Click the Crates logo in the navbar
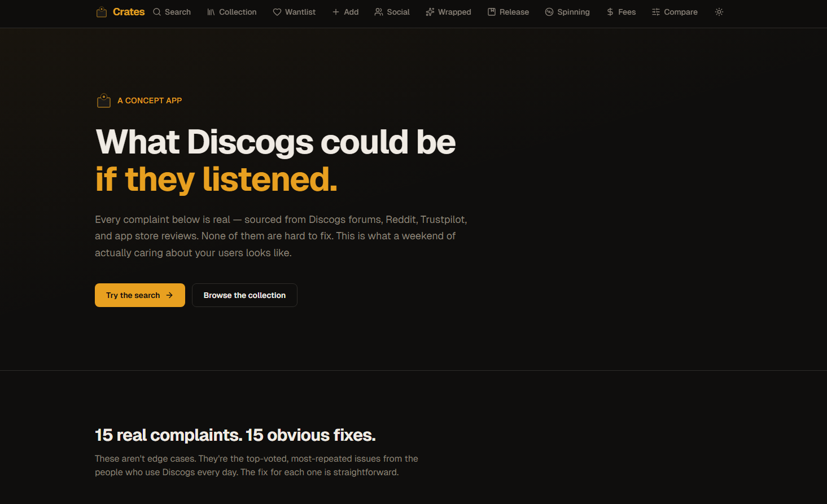This screenshot has width=827, height=504. [x=120, y=12]
